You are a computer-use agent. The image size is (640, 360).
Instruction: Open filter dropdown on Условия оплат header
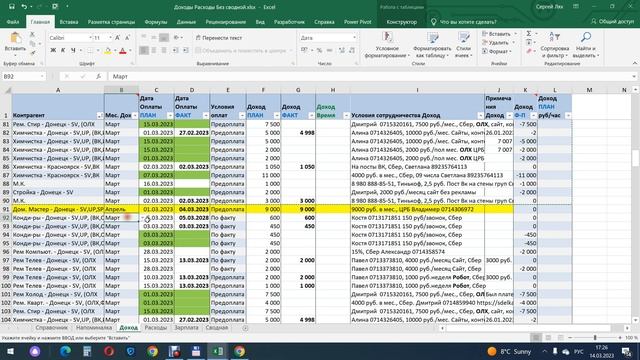point(242,116)
